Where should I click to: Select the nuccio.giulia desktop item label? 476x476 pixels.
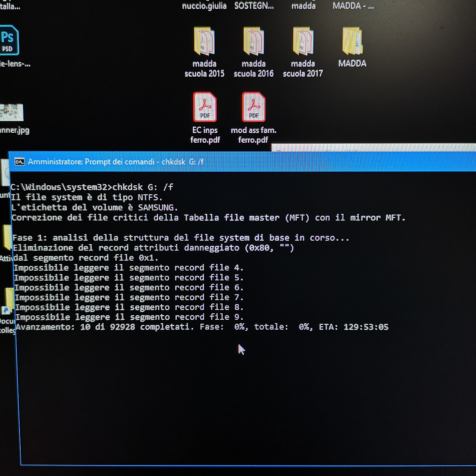pyautogui.click(x=204, y=6)
